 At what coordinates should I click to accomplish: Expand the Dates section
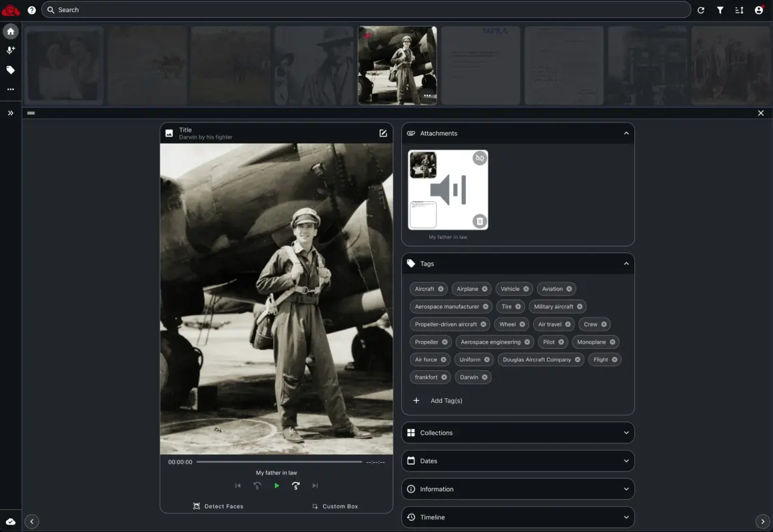[518, 461]
